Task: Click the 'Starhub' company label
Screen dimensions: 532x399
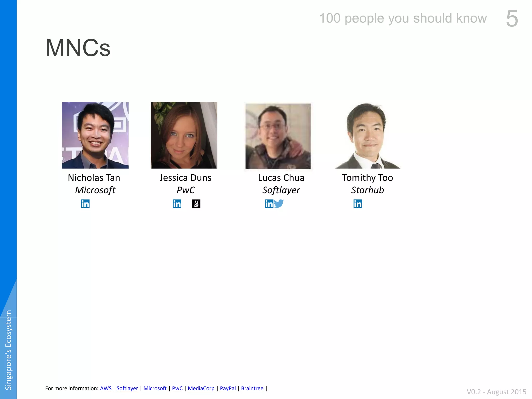Action: (x=368, y=190)
